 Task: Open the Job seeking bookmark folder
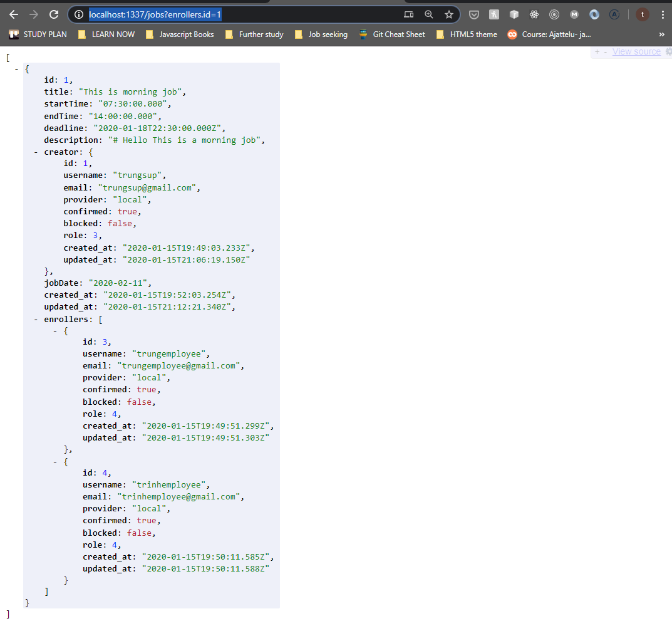point(321,34)
